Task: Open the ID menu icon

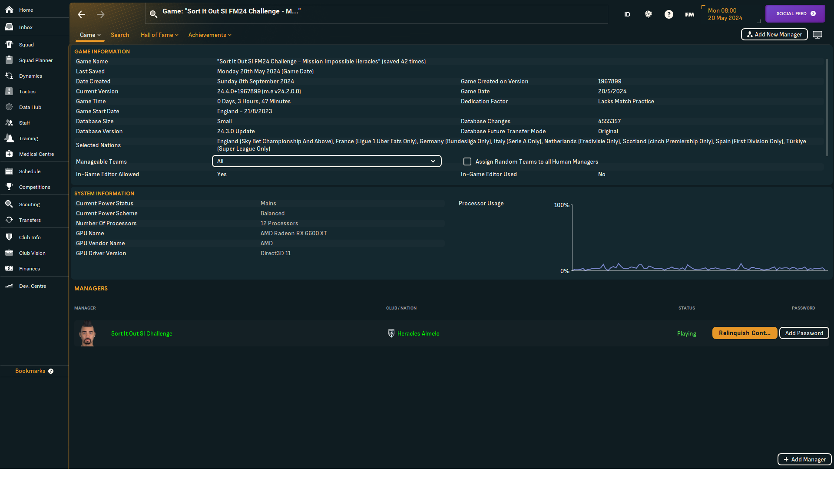Action: click(627, 14)
